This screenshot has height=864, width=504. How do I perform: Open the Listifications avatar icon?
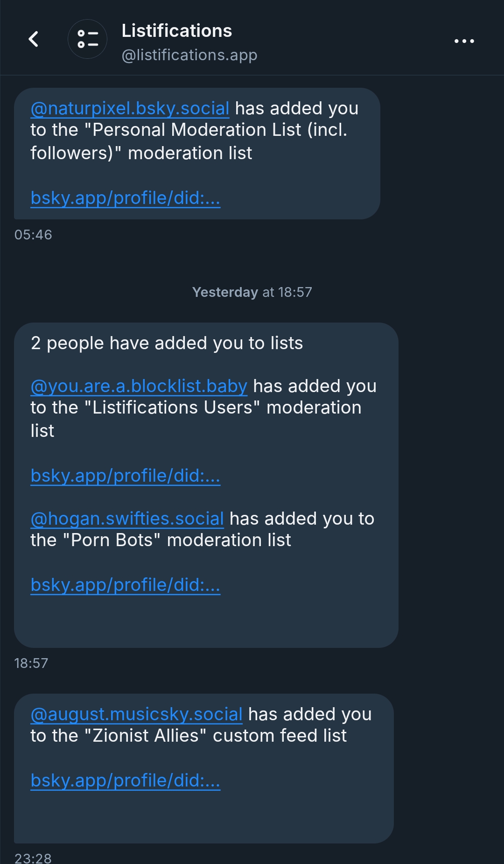coord(87,39)
